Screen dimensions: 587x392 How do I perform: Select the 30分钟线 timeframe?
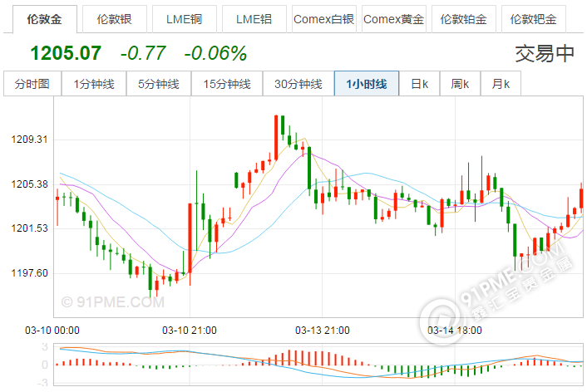(298, 84)
